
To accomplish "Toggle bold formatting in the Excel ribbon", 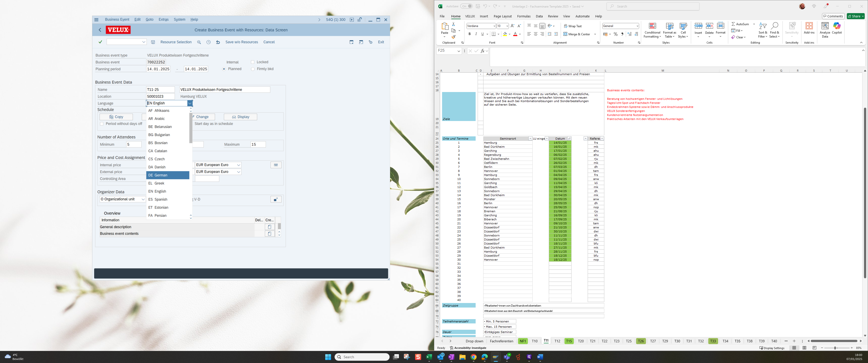I will 469,34.
